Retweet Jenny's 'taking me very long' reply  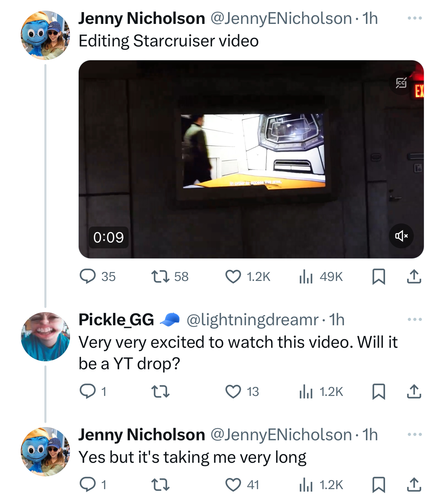[x=161, y=485]
